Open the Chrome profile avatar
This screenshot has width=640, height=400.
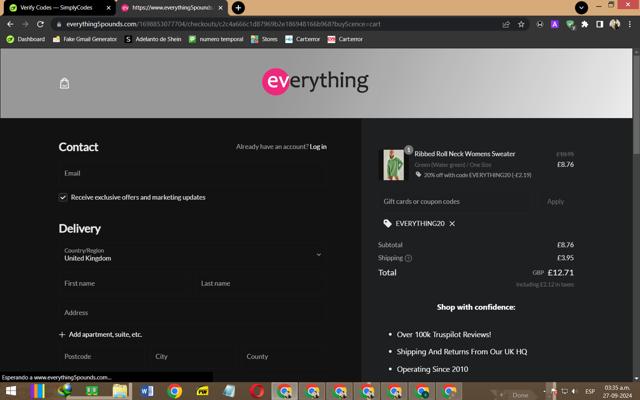[x=614, y=24]
